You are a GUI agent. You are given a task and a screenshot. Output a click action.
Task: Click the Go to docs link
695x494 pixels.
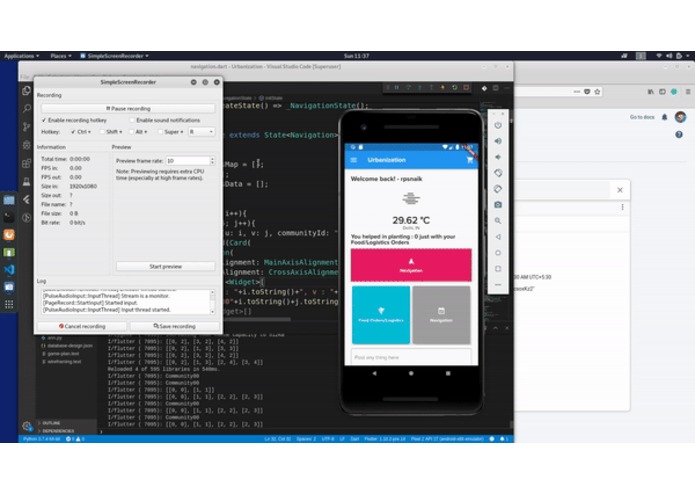point(642,117)
